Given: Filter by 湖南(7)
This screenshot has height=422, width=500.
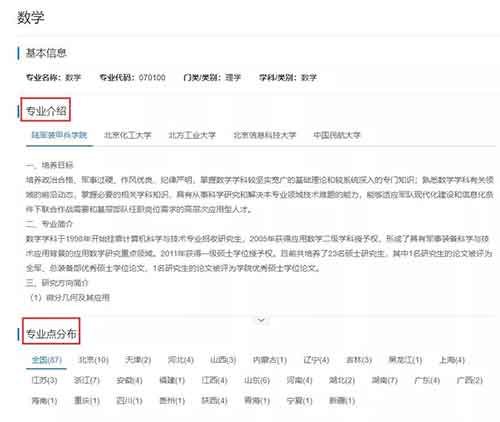Looking at the screenshot, I should 384,380.
